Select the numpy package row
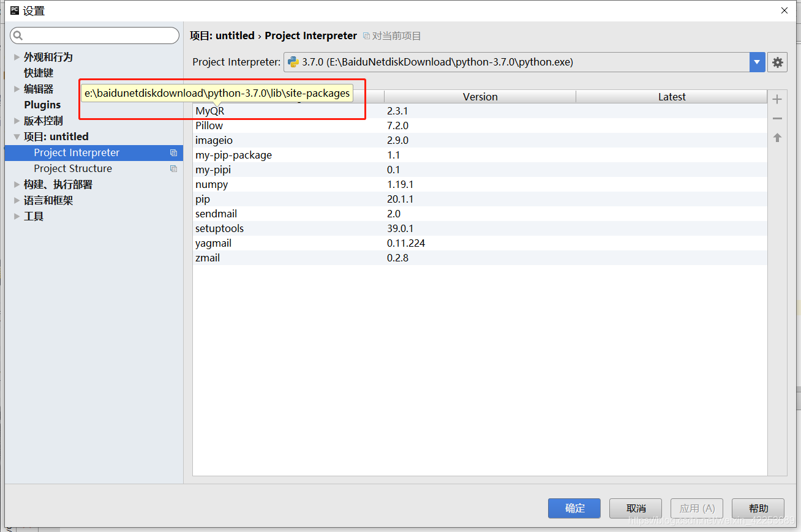 pyautogui.click(x=212, y=184)
